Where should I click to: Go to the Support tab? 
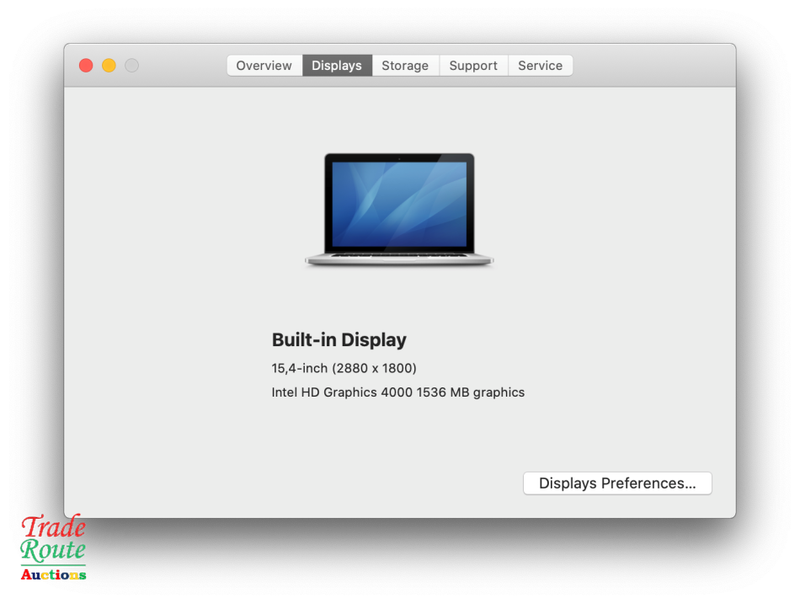tap(473, 66)
